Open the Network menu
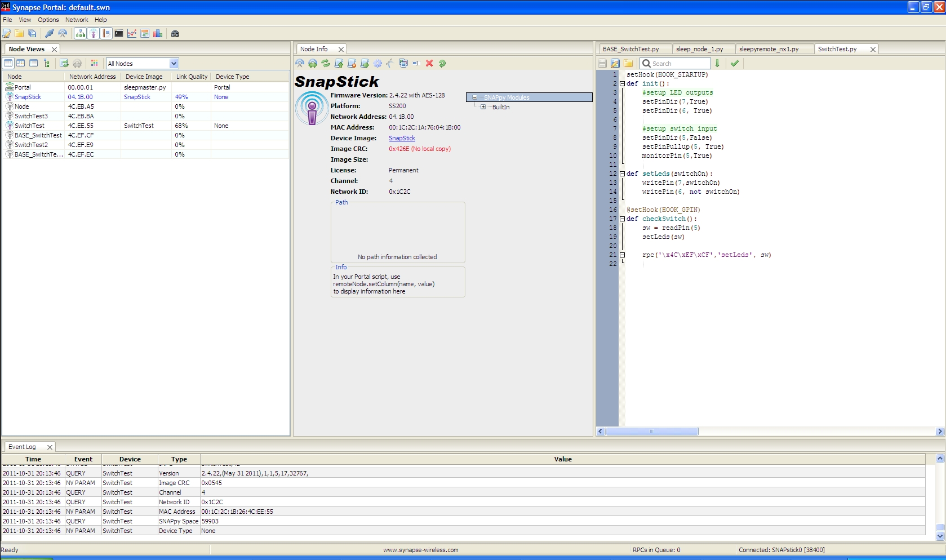Image resolution: width=946 pixels, height=560 pixels. pyautogui.click(x=77, y=20)
